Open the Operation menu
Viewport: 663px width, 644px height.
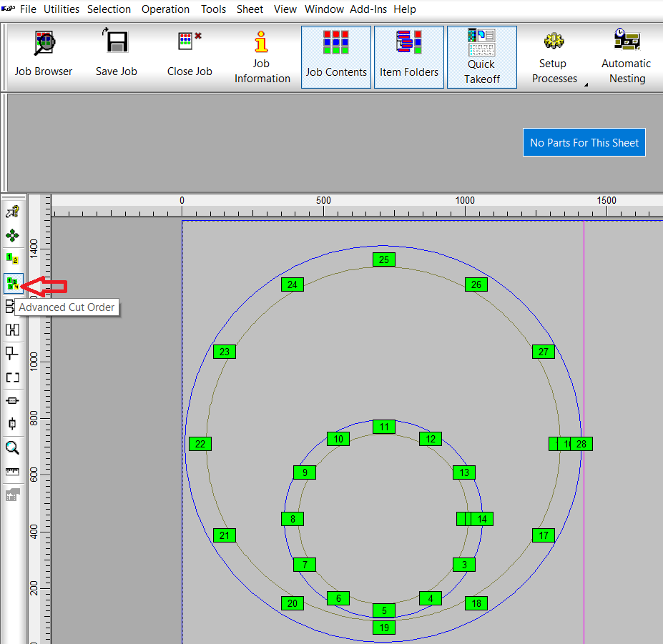pyautogui.click(x=165, y=9)
